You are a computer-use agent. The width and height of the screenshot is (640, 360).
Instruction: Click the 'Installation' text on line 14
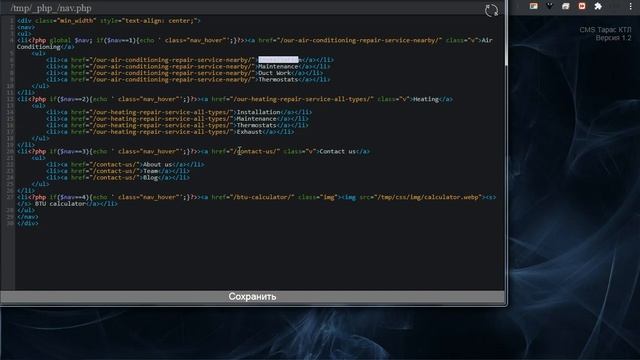point(258,112)
